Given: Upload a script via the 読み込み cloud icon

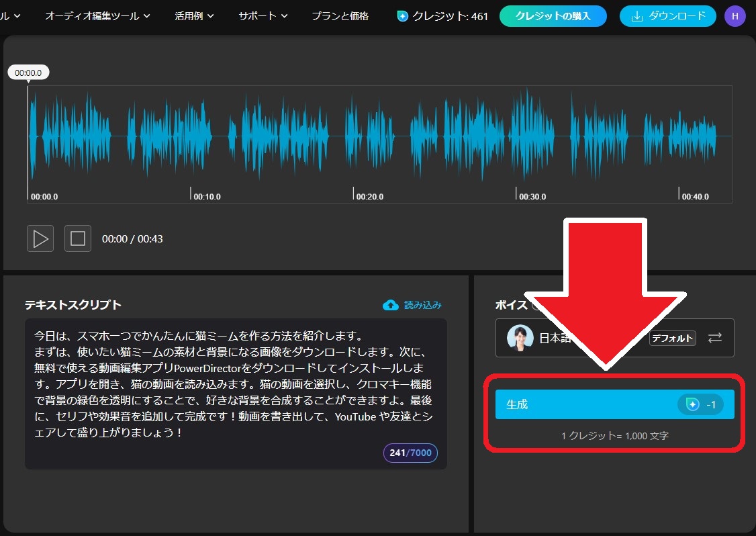Looking at the screenshot, I should coord(391,304).
